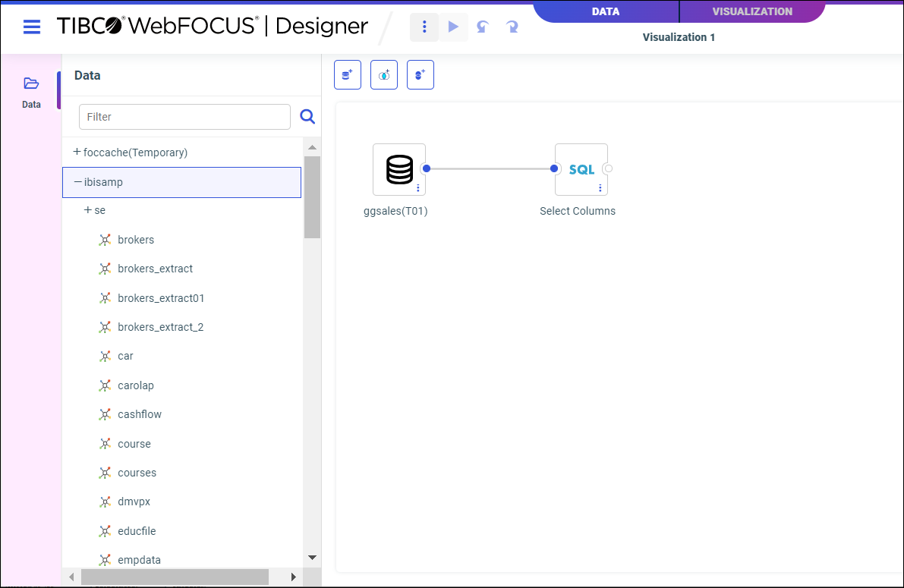Open the vertical ellipsis toolbar menu
Screen dimensions: 904x588
click(424, 27)
